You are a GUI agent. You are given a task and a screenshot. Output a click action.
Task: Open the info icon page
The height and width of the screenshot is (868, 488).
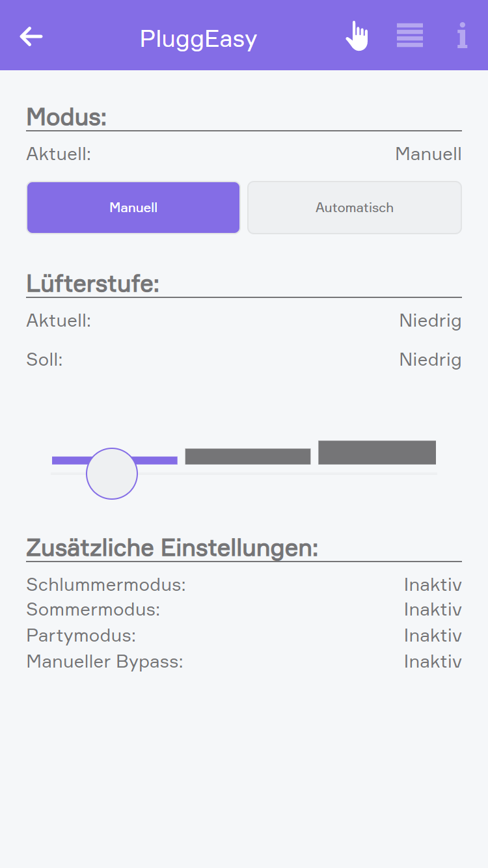click(462, 36)
